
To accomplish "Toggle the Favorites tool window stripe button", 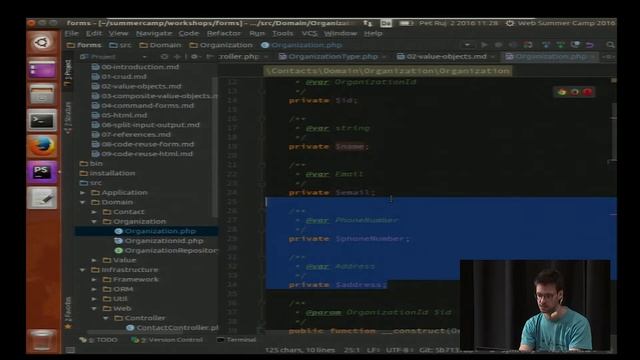I will click(x=68, y=313).
